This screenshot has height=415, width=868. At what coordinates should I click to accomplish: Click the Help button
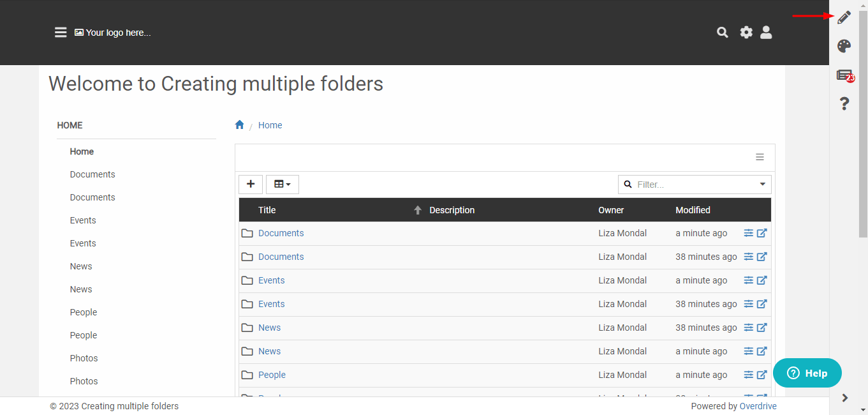coord(807,373)
